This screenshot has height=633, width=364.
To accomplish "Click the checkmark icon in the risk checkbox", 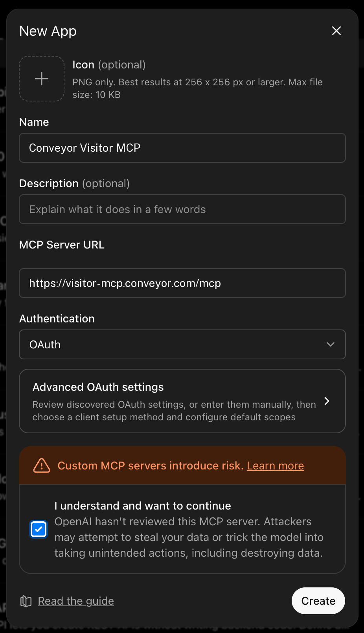I will click(x=39, y=529).
